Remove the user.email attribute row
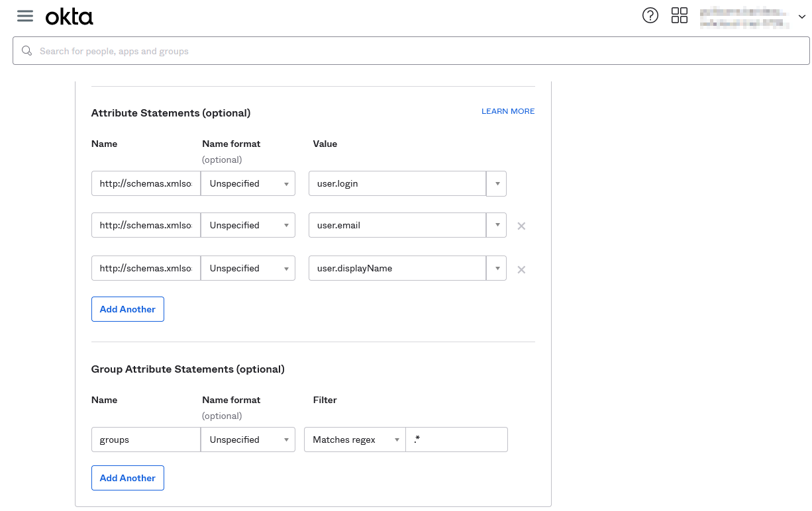Screen dimensions: 812x511 point(521,226)
